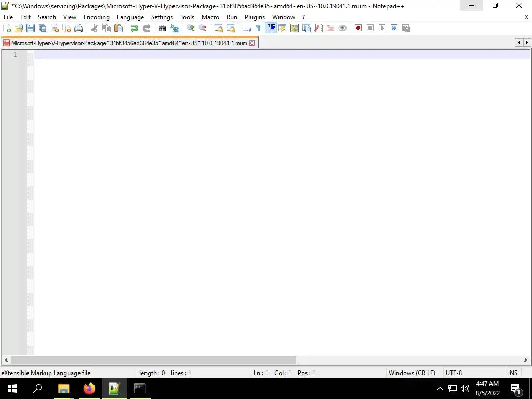
Task: Open the User Defined Language dialog icon
Action: click(282, 28)
